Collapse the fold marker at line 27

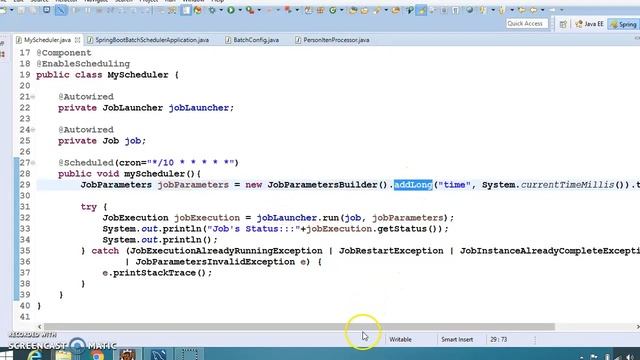click(x=33, y=162)
